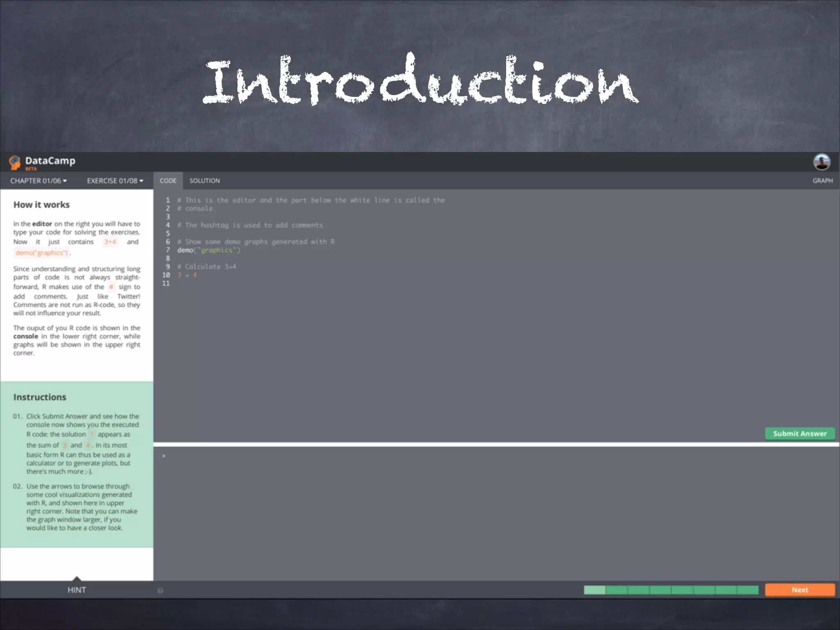Switch to the SOLUTION tab
This screenshot has height=630, width=840.
[x=204, y=181]
